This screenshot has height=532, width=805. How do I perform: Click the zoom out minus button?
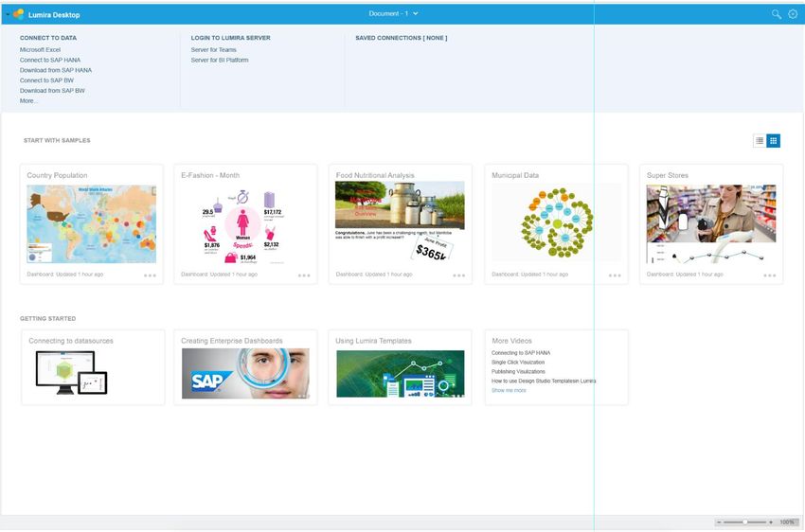tap(719, 523)
